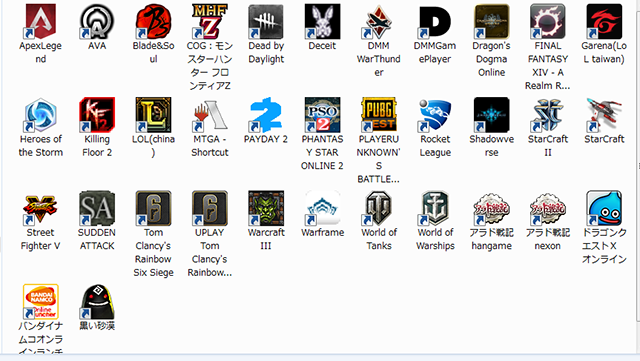The height and width of the screenshot is (361, 640).
Task: Open the MHF Z Monster Hunter icon
Action: (209, 21)
